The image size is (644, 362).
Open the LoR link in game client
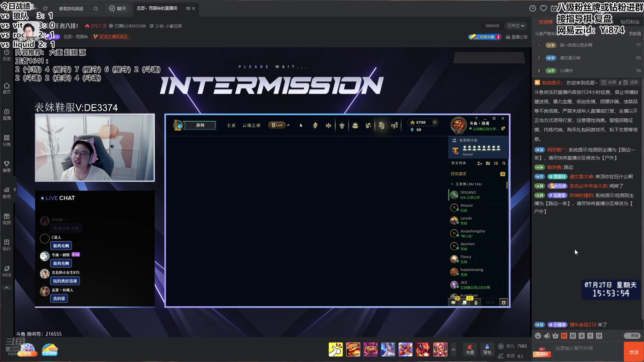[x=279, y=125]
